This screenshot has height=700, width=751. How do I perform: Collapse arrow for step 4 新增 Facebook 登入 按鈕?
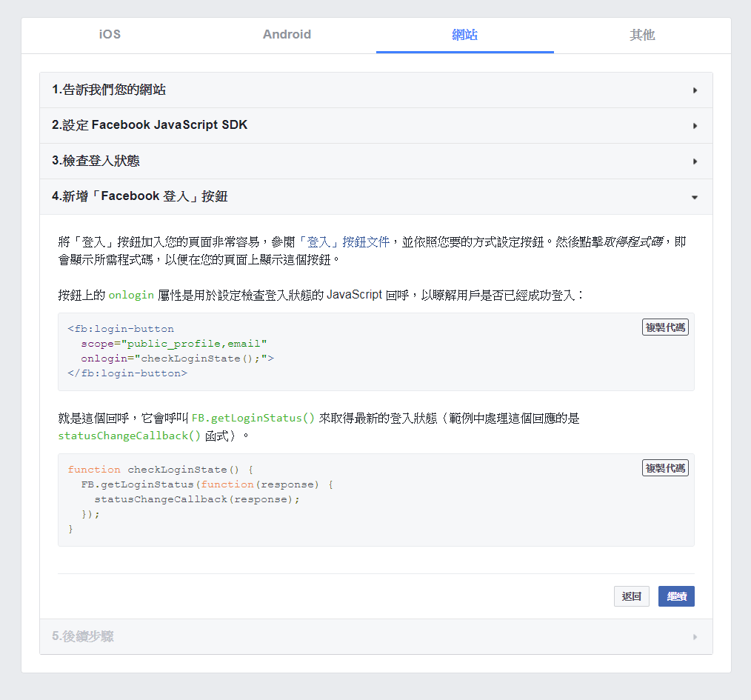coord(695,197)
